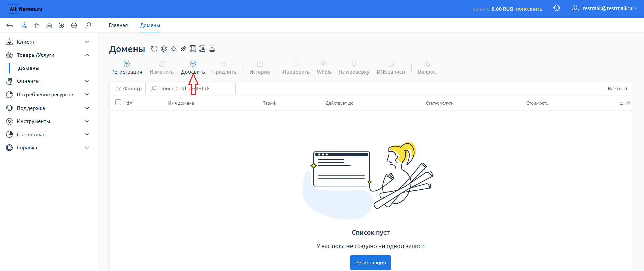Image resolution: width=644 pixels, height=271 pixels.
Task: Click the Статус услуги column header
Action: tap(440, 103)
